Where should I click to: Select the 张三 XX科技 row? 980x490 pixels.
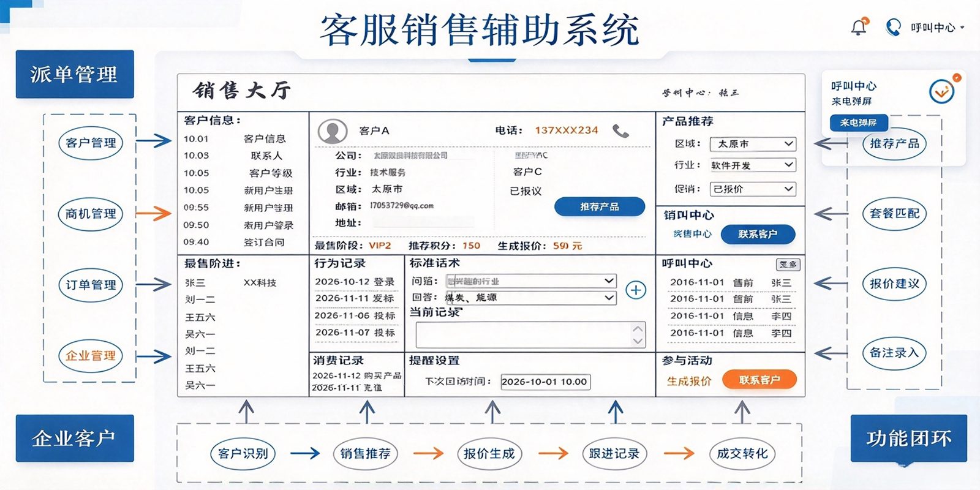(231, 283)
